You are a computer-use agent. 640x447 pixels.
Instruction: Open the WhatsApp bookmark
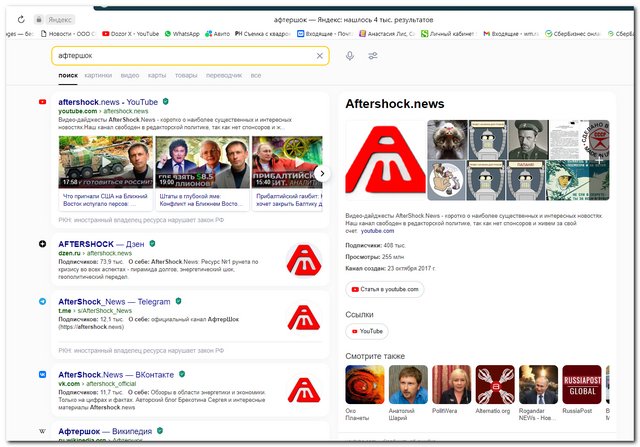182,34
